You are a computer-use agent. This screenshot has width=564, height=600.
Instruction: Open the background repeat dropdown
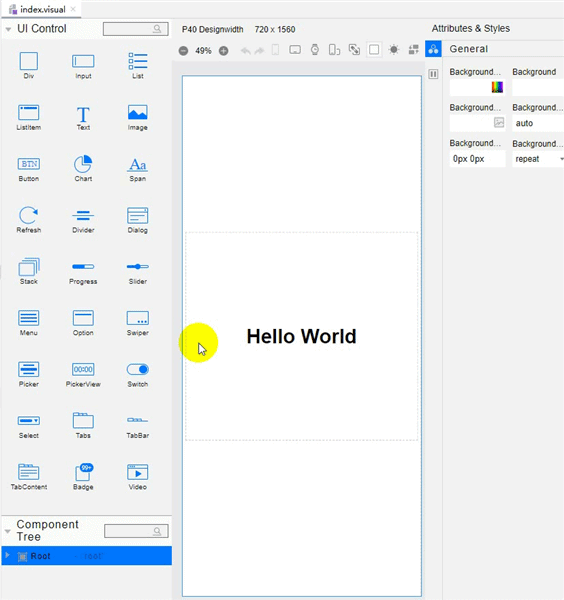(538, 159)
